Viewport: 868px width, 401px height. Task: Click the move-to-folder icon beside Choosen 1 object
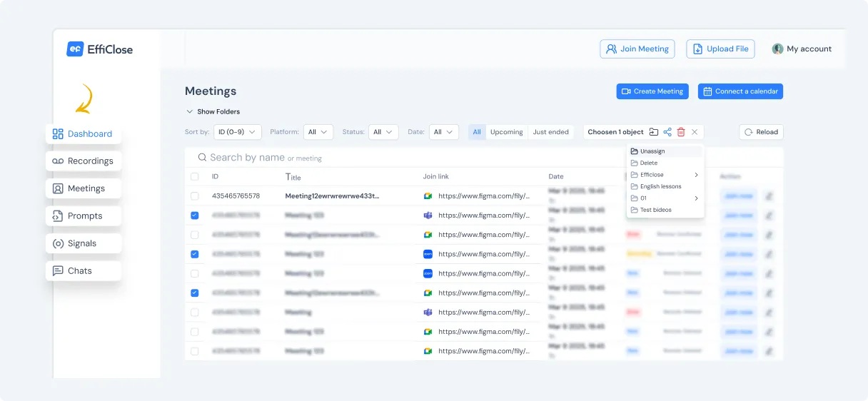coord(653,132)
